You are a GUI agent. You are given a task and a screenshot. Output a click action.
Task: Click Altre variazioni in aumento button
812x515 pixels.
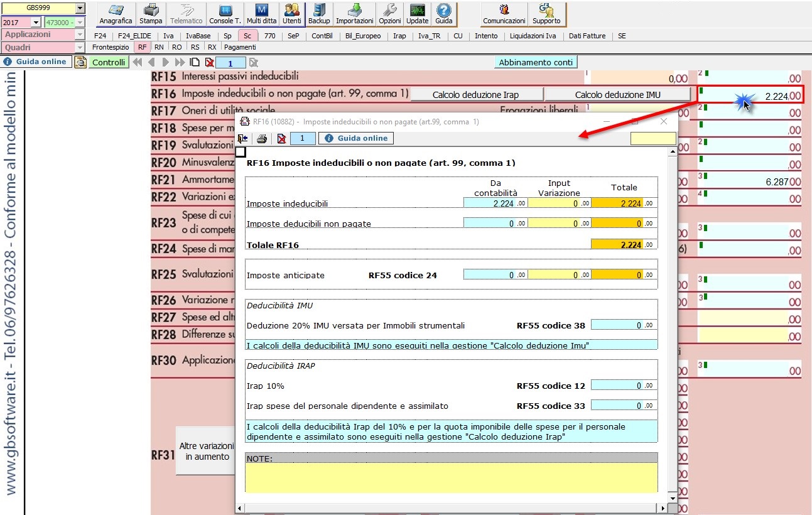click(205, 451)
